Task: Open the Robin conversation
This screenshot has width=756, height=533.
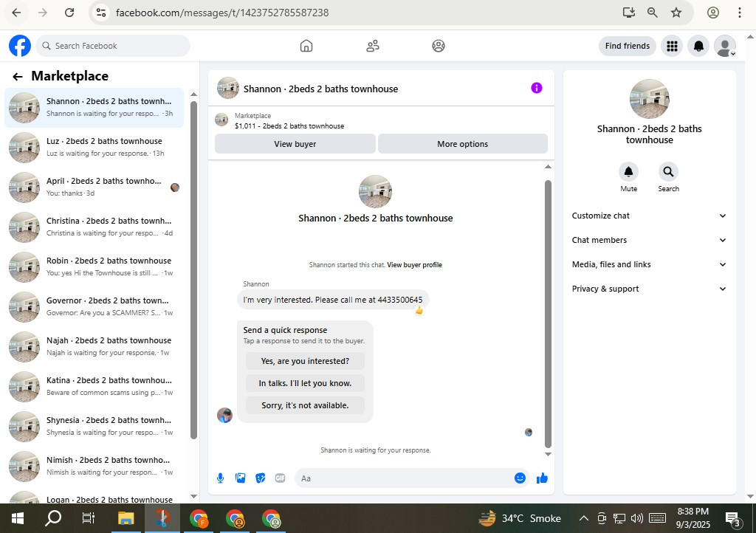Action: tap(94, 266)
